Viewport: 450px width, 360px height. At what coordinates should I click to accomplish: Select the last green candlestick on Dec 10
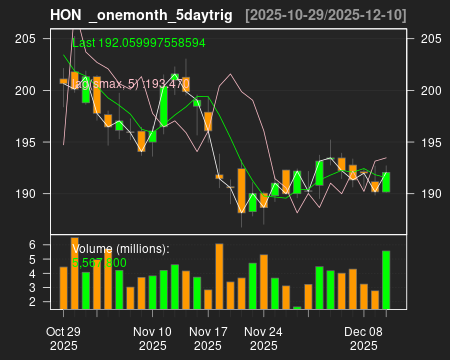coord(386,182)
